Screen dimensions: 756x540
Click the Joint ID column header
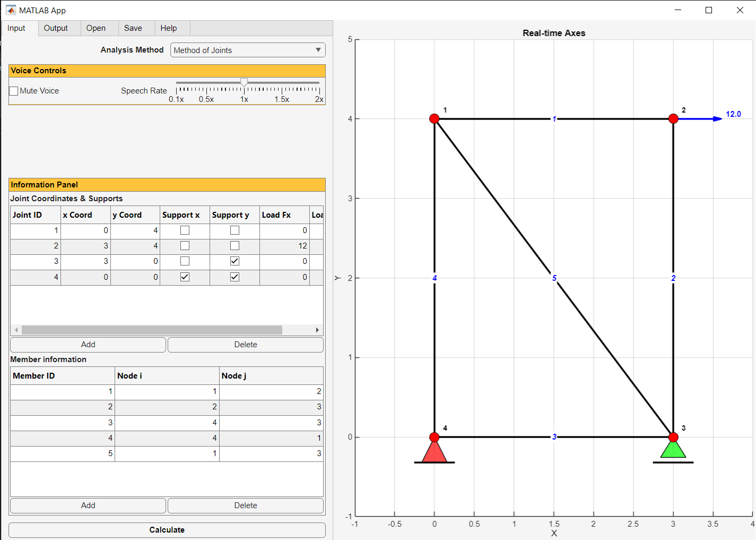click(x=36, y=215)
